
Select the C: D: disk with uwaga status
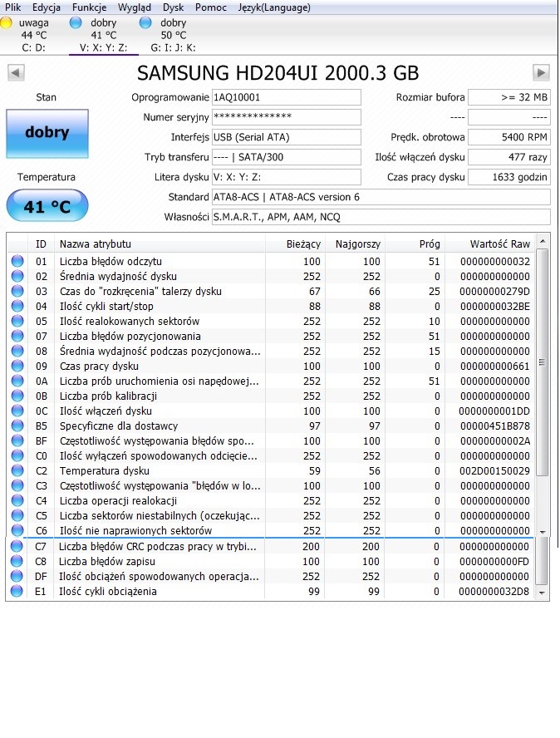pos(34,35)
